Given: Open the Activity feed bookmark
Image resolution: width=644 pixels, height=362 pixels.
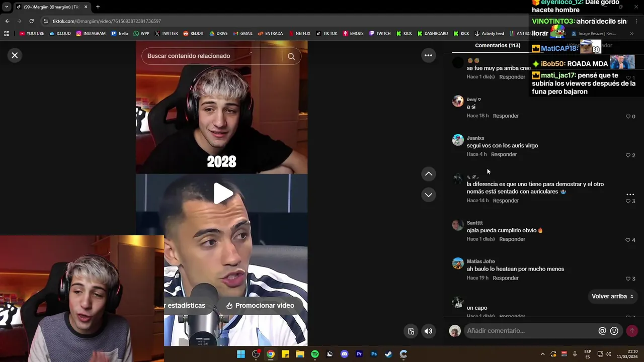Looking at the screenshot, I should 489,34.
